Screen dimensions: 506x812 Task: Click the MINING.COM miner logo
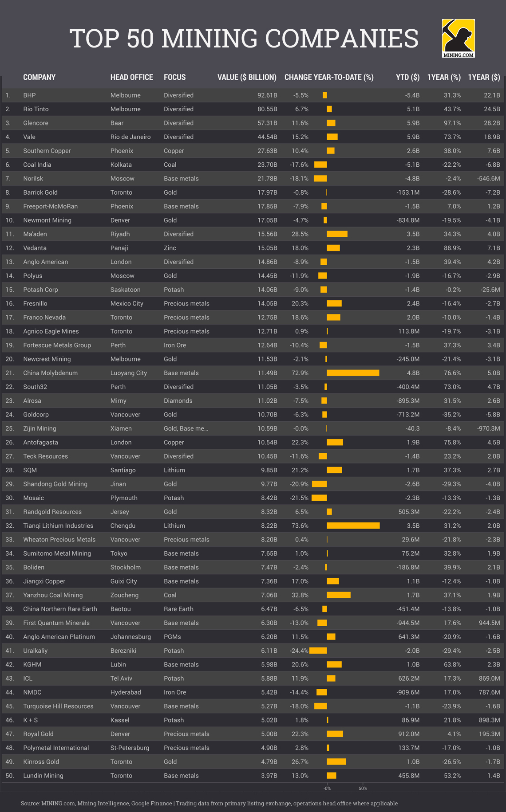click(x=458, y=38)
